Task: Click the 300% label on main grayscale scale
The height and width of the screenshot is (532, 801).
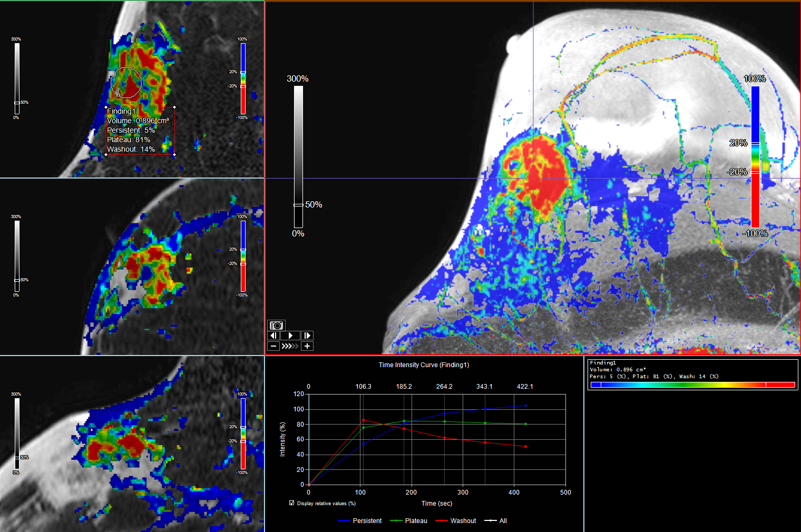Action: pyautogui.click(x=298, y=78)
